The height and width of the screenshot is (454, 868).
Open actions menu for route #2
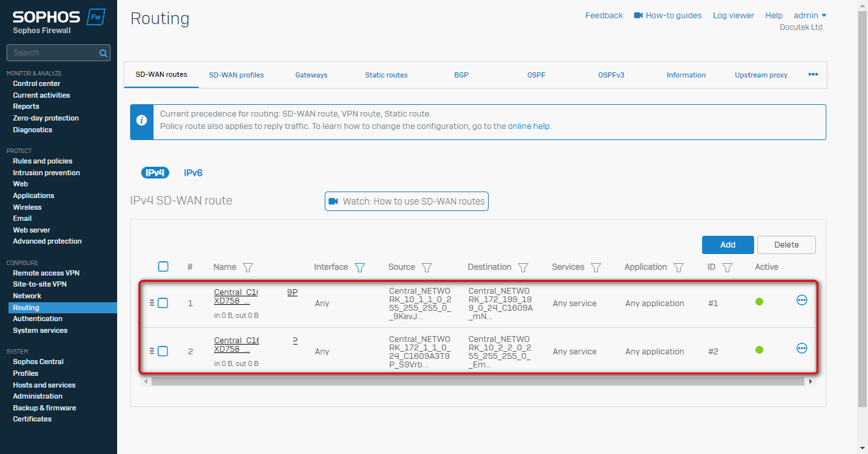point(802,348)
